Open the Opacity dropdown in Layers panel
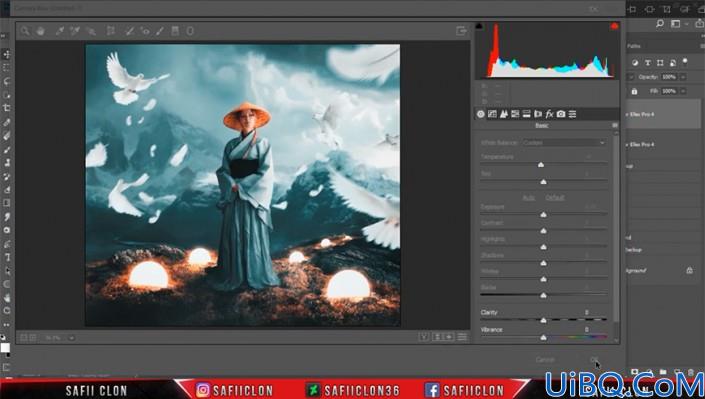This screenshot has width=705, height=399. [x=683, y=77]
